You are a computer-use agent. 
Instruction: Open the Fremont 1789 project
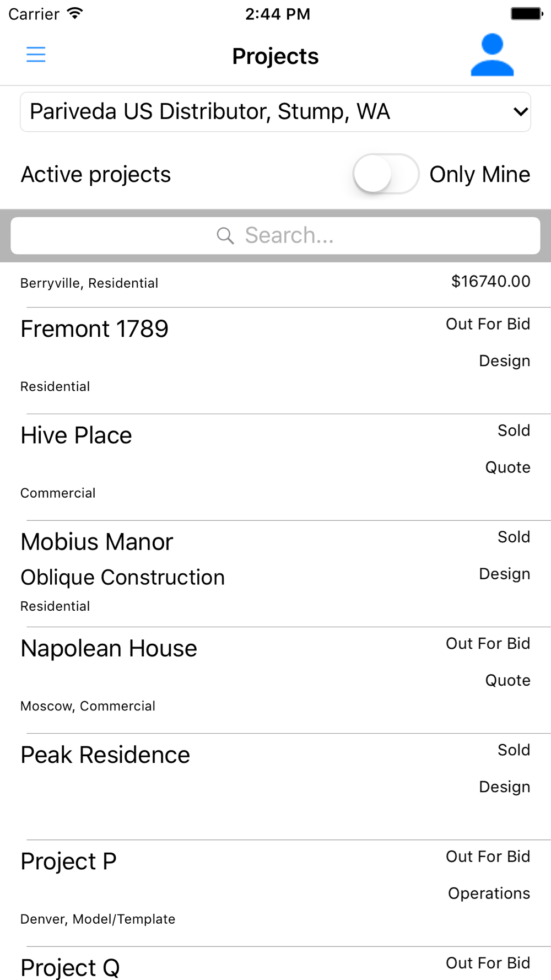point(275,360)
